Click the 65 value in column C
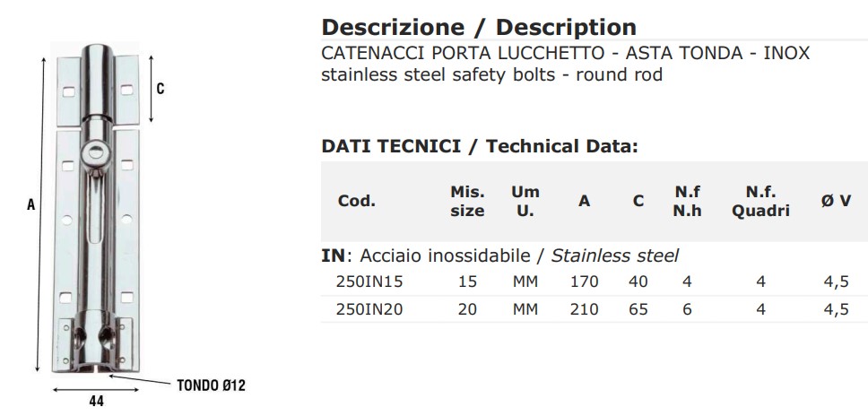This screenshot has height=416, width=868. pyautogui.click(x=638, y=309)
